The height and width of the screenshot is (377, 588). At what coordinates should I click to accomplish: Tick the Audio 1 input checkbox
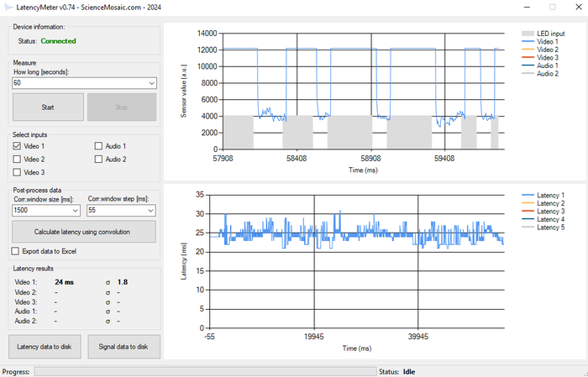click(98, 146)
